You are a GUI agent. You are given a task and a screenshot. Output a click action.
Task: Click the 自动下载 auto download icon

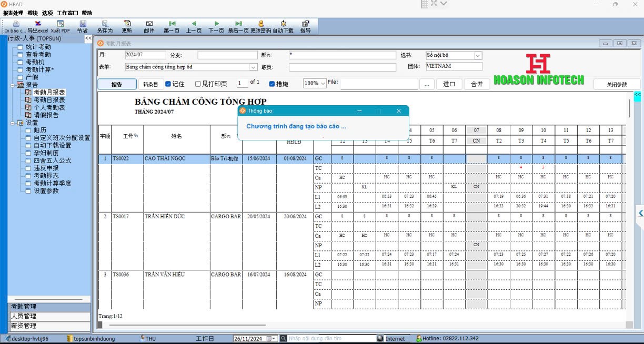(283, 24)
